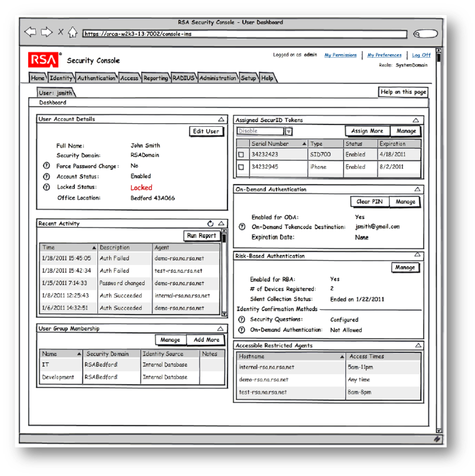
Task: Collapse the Assigned SecurID Tokens panel
Action: click(416, 120)
